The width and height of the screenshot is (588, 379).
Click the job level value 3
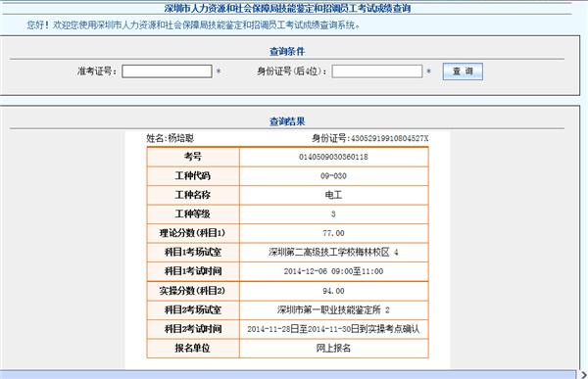tap(333, 214)
